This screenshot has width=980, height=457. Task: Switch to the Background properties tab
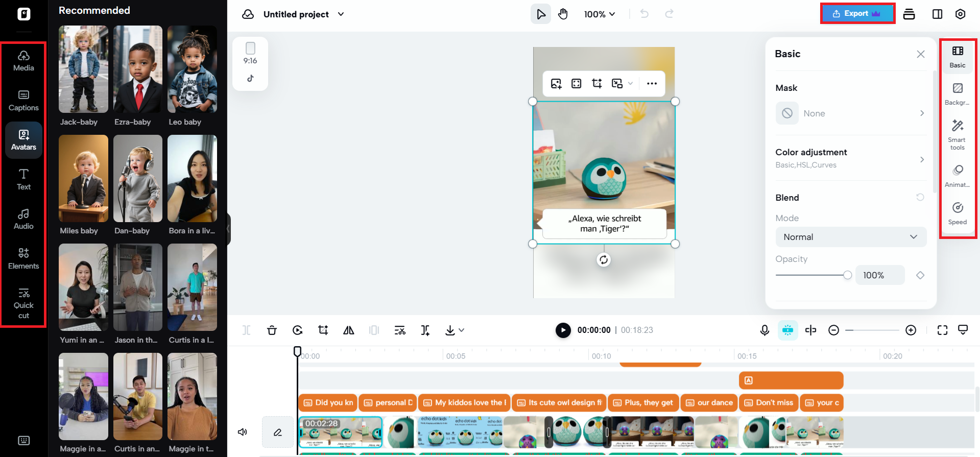958,94
